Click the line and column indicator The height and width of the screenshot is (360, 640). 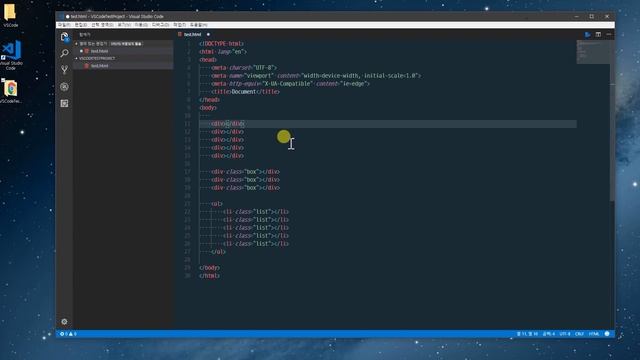527,334
